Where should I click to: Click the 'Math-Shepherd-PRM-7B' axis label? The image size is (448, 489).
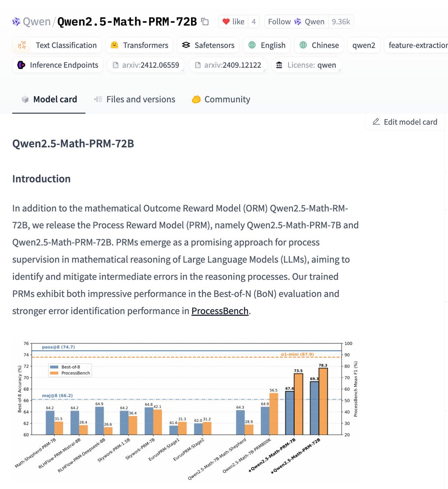pos(35,453)
